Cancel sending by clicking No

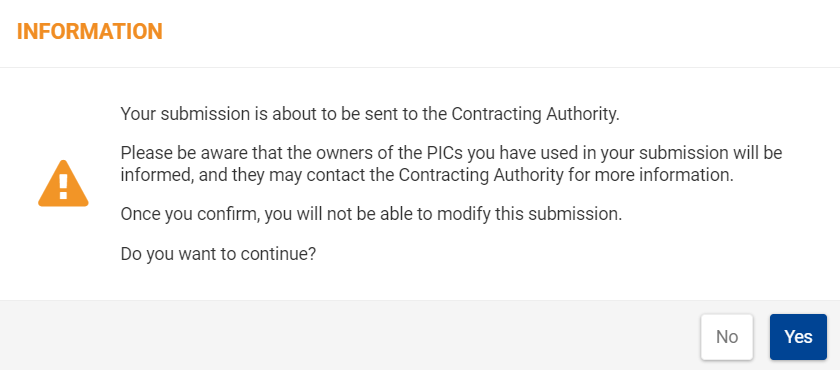727,337
